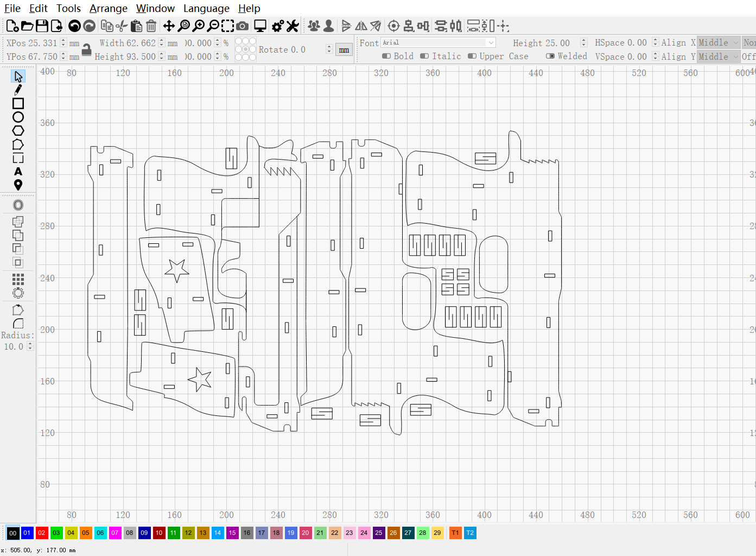Viewport: 756px width, 556px height.
Task: Click the trash can delete icon
Action: click(x=151, y=26)
